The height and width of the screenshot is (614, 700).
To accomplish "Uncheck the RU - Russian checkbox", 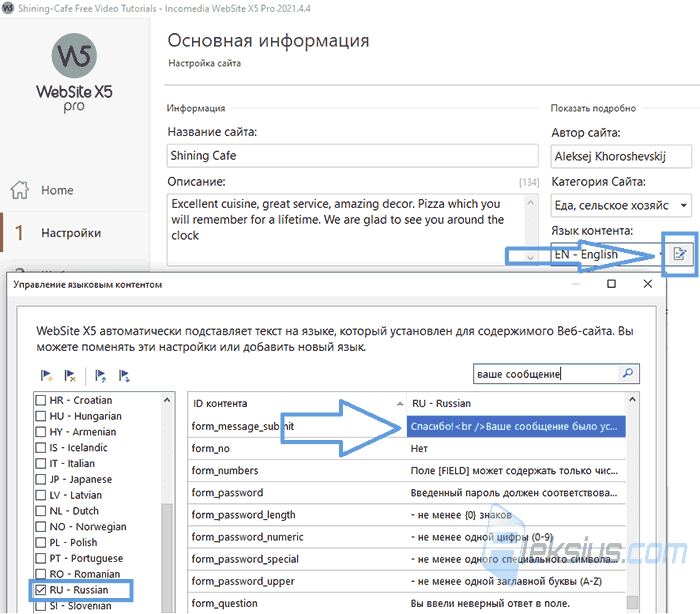I will click(41, 589).
